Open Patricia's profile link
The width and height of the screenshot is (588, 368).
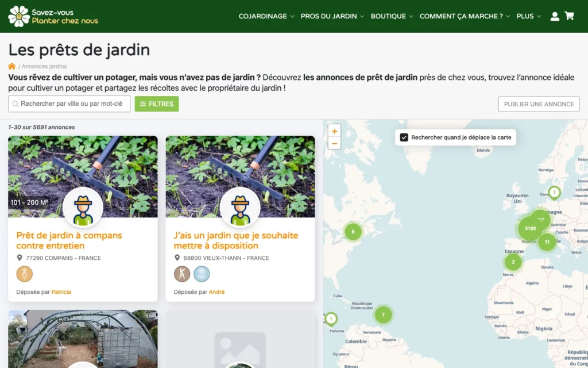point(61,292)
